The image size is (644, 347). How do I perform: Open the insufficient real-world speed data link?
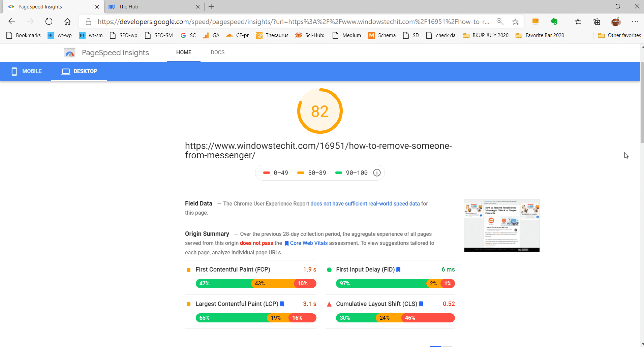365,204
